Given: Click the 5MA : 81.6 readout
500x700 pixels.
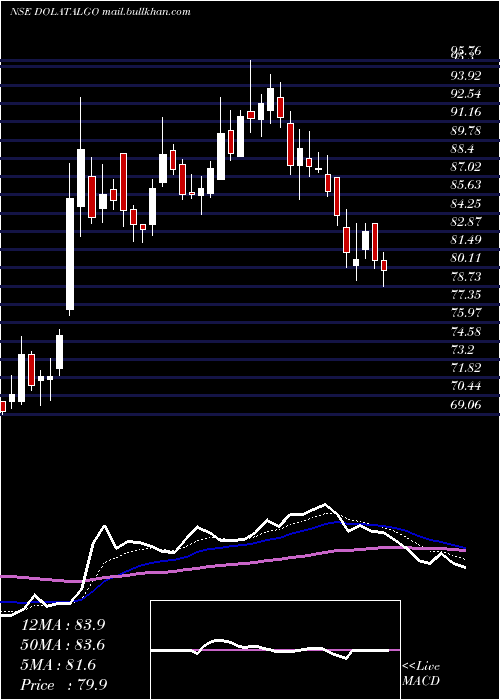Looking at the screenshot, I should [x=58, y=665].
